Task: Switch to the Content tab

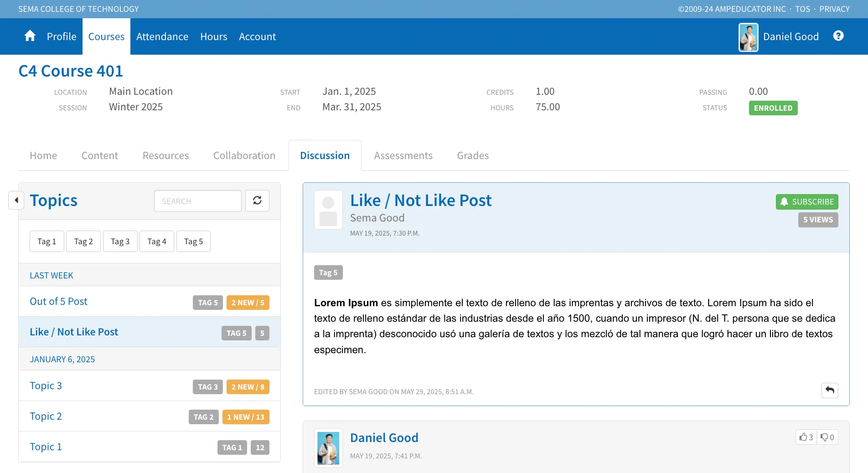Action: pos(100,155)
